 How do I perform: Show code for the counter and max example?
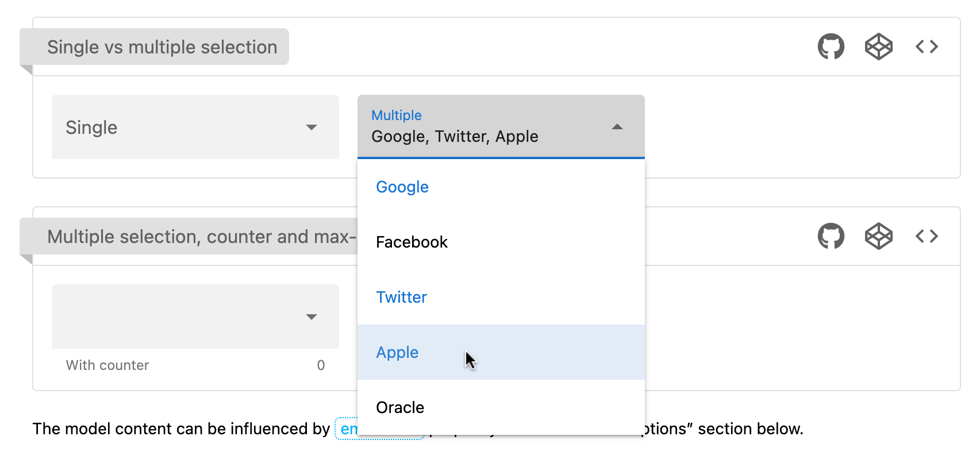click(927, 236)
